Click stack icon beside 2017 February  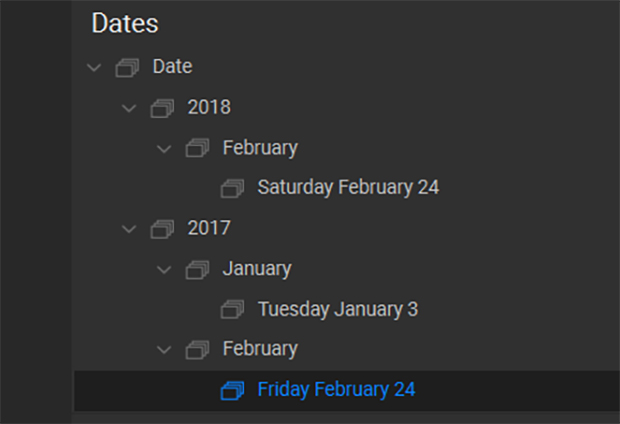[x=197, y=350]
